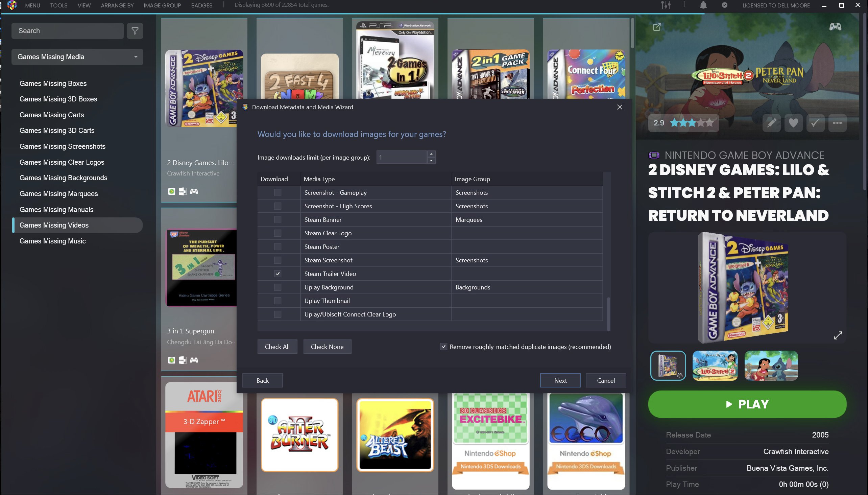Image resolution: width=868 pixels, height=495 pixels.
Task: Check the Steam Screenshot download box
Action: [278, 260]
